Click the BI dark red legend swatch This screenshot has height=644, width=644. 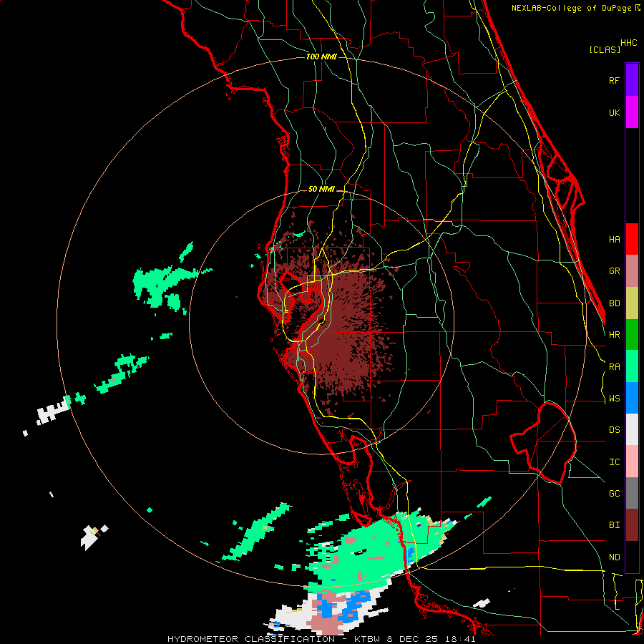coord(632,525)
